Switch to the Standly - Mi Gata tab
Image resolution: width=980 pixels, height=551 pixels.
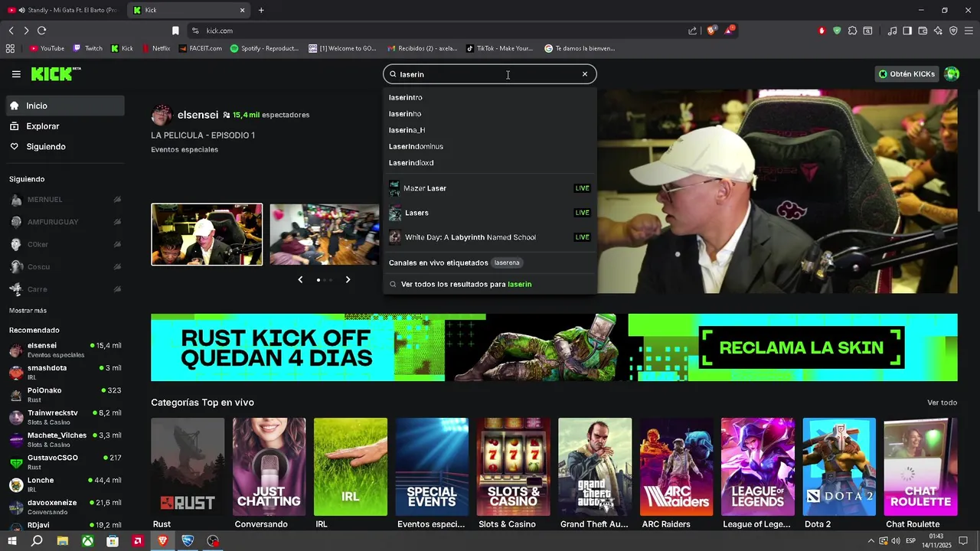pyautogui.click(x=63, y=10)
